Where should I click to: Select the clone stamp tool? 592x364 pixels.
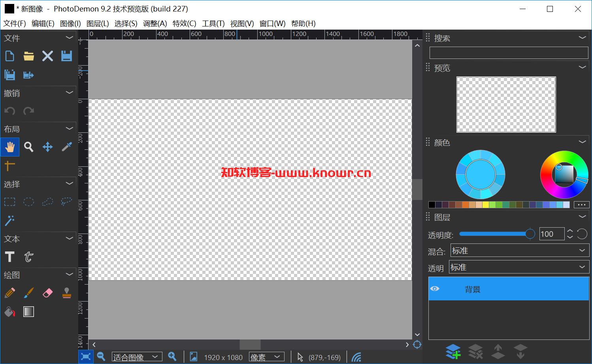[66, 293]
